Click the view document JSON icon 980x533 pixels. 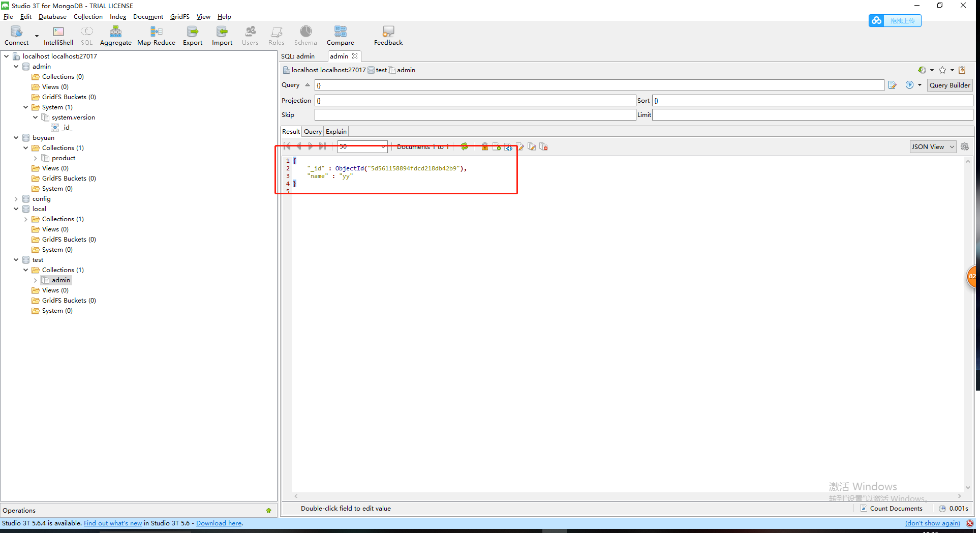click(508, 146)
